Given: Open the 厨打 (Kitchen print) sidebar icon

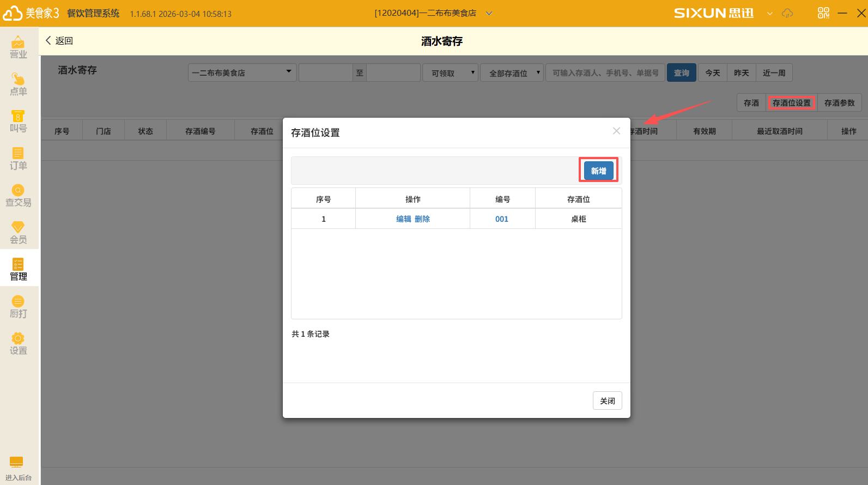Looking at the screenshot, I should click(x=18, y=306).
